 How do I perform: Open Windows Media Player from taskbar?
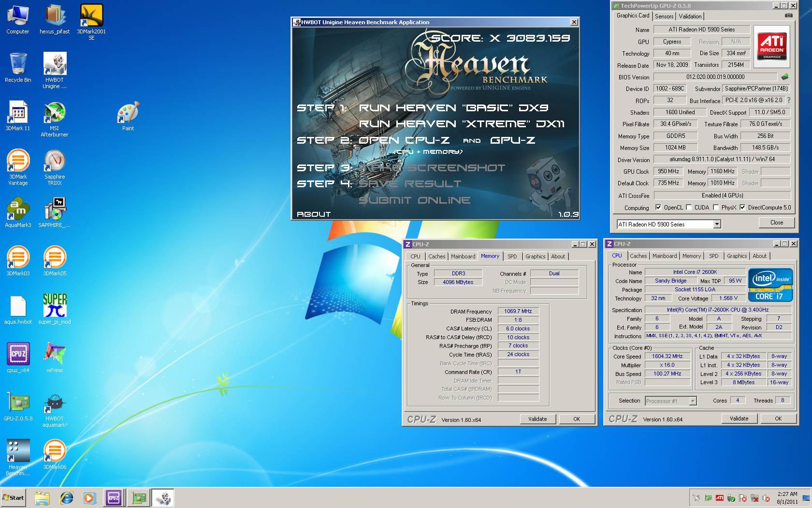pos(90,498)
